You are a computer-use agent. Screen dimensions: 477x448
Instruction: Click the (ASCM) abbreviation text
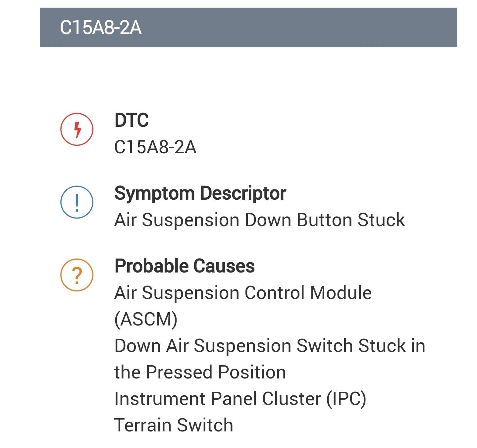[146, 319]
